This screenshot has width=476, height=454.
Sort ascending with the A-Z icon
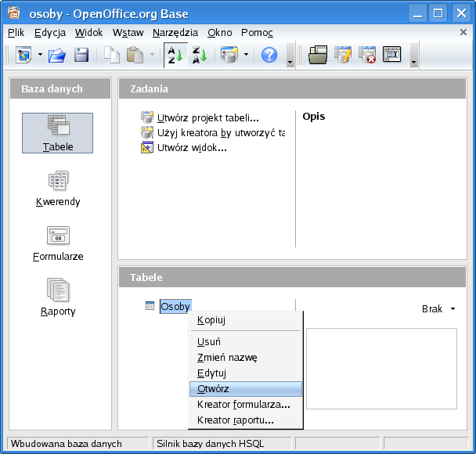tap(175, 55)
